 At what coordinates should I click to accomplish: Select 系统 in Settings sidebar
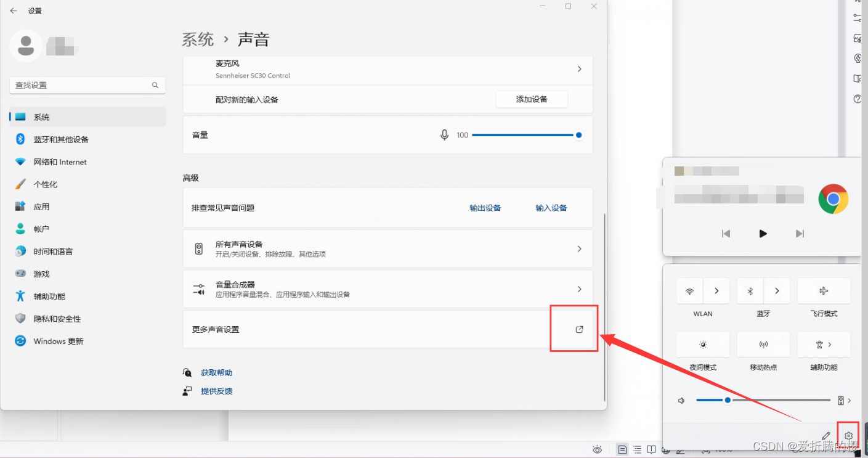tap(87, 117)
